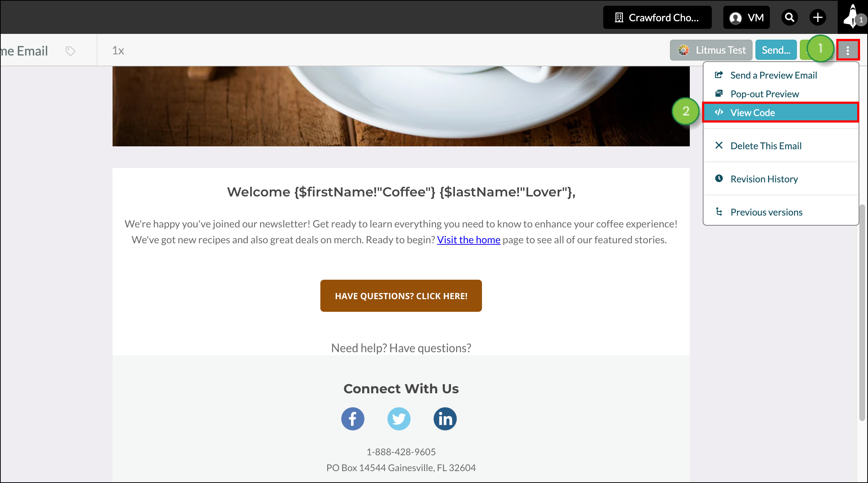Open the Facebook social icon
Viewport: 868px width, 483px height.
[352, 419]
